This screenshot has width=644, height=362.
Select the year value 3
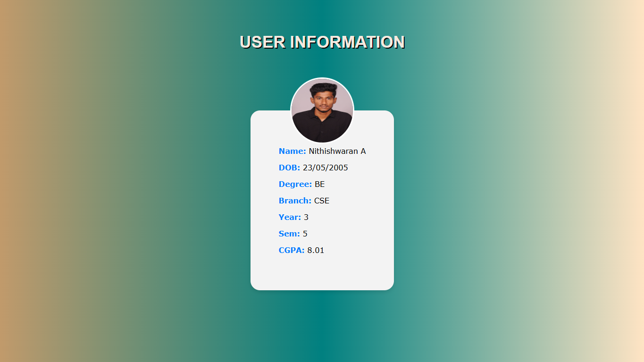point(306,217)
